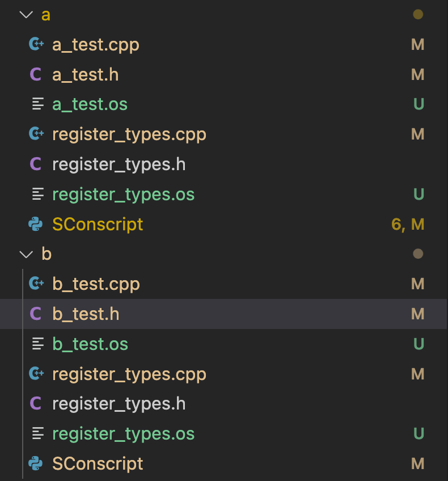The height and width of the screenshot is (481, 448).
Task: Click the Python icon of SConscript in folder a
Action: 36,224
